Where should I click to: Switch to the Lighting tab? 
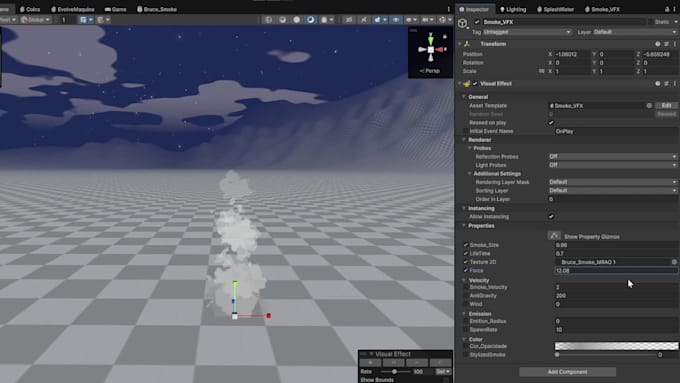pos(513,9)
